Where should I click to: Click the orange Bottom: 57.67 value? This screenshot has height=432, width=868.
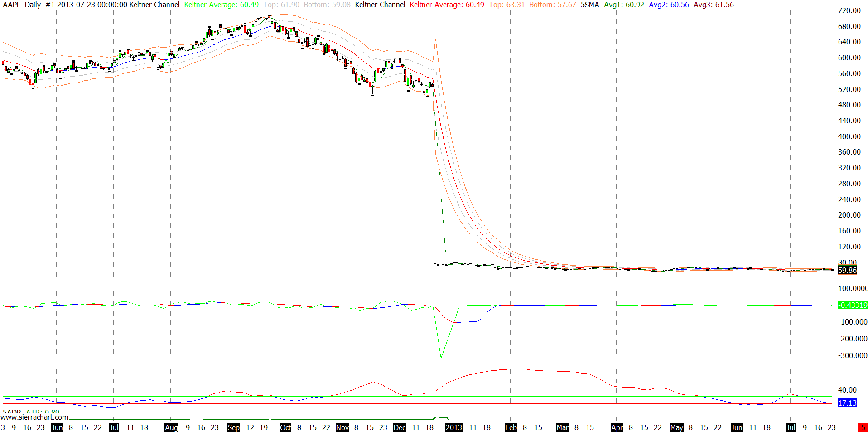553,5
